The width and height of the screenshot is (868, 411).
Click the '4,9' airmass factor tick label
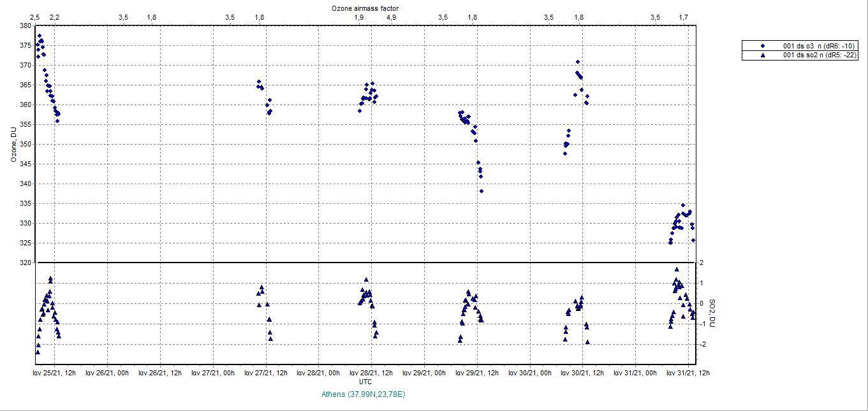[x=391, y=17]
